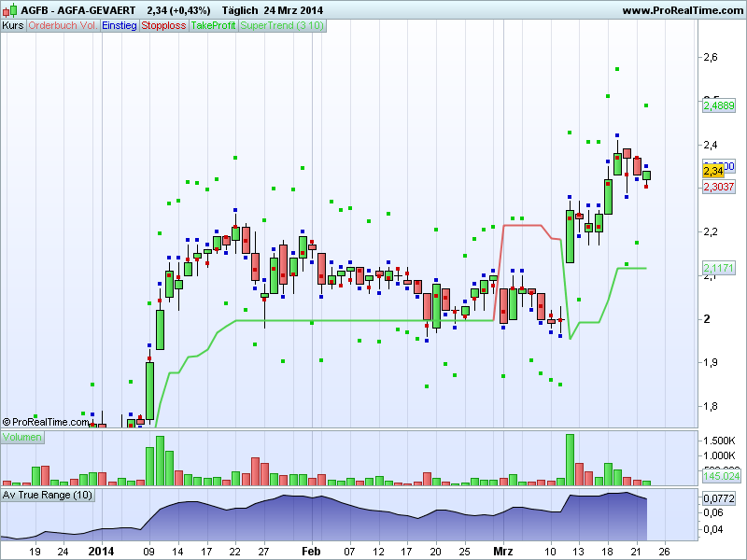Click the TakeProfit indicator label
Viewport: 747px width, 560px height.
click(213, 26)
